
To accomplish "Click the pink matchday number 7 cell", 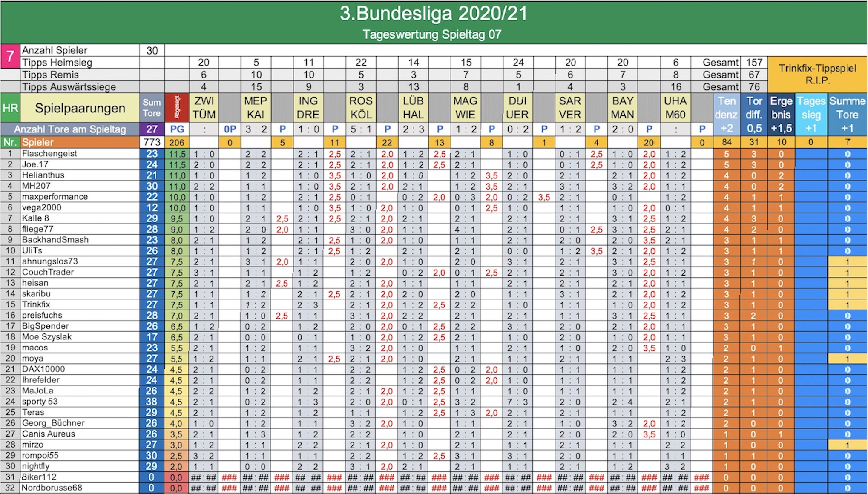I will pos(10,56).
